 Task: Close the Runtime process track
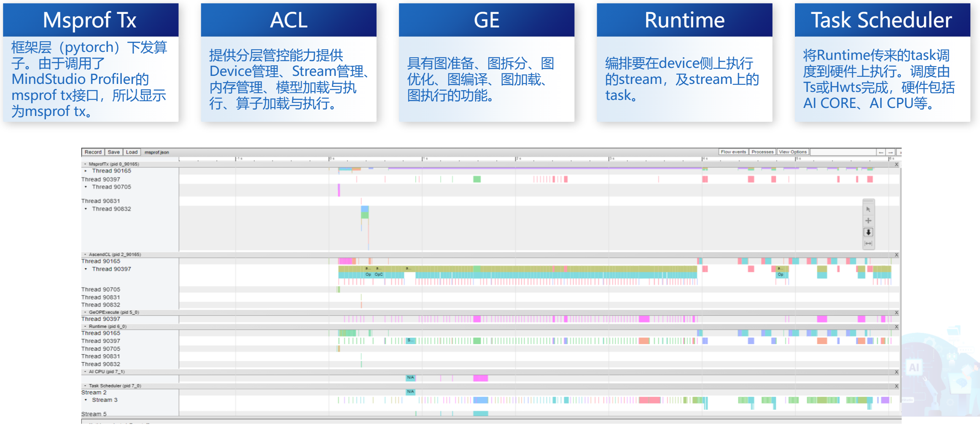(x=896, y=327)
